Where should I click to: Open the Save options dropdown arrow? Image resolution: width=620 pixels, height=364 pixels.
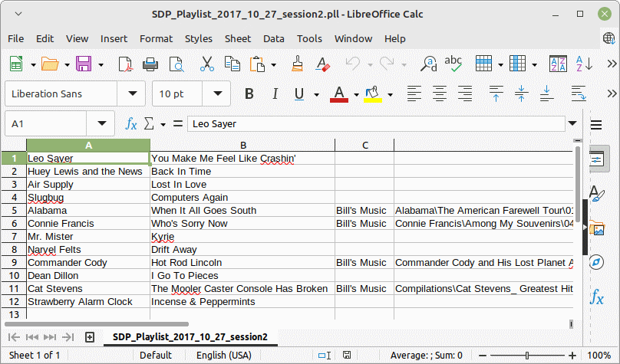click(101, 64)
